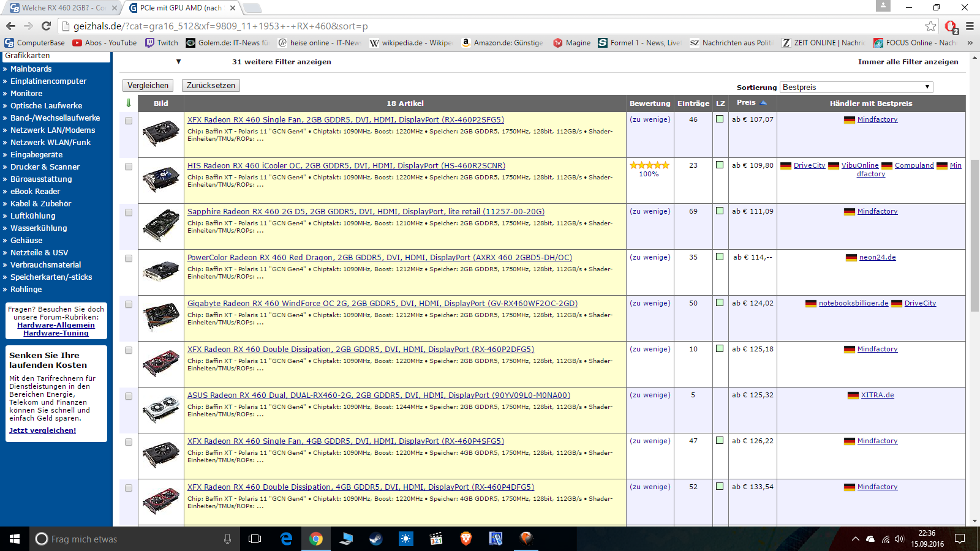The width and height of the screenshot is (980, 551).
Task: Bookmark this page with the star icon
Action: [931, 26]
